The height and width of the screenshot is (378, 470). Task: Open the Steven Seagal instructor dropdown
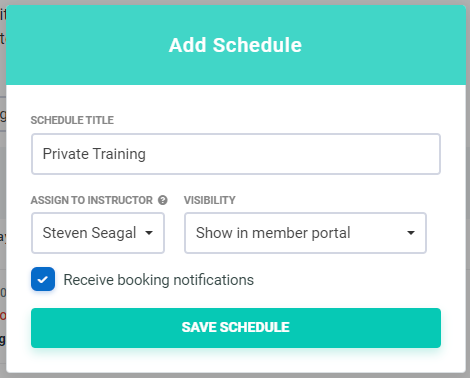[x=98, y=233]
